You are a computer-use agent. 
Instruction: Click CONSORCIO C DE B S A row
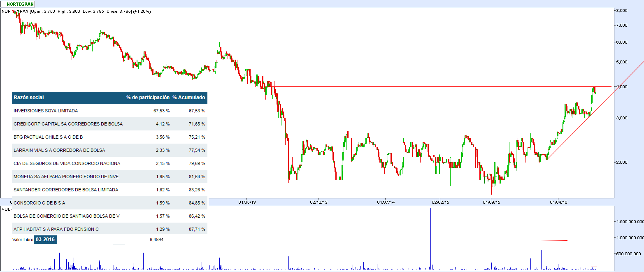[x=110, y=203]
